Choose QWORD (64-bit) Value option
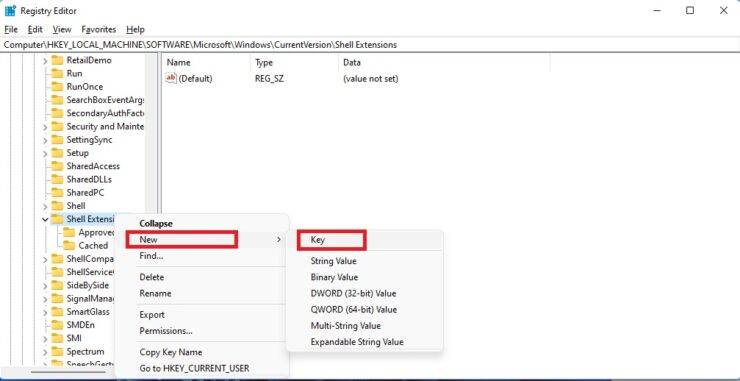The image size is (740, 381). point(353,310)
